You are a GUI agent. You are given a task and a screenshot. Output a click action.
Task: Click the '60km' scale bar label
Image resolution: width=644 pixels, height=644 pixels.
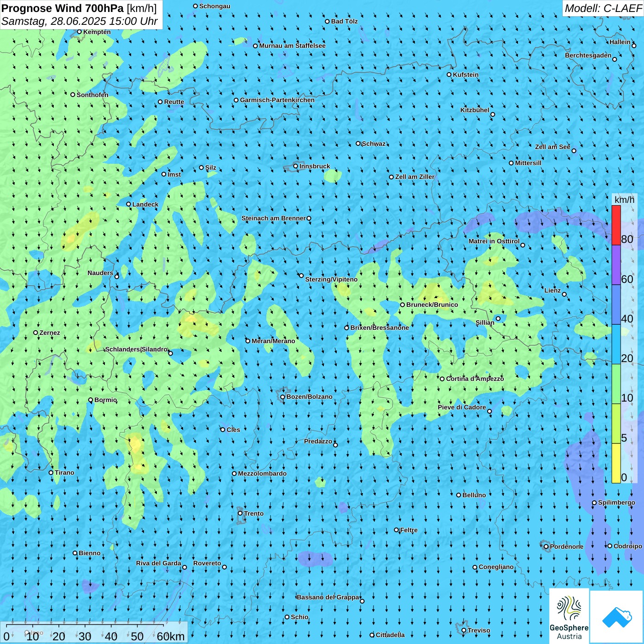click(171, 636)
